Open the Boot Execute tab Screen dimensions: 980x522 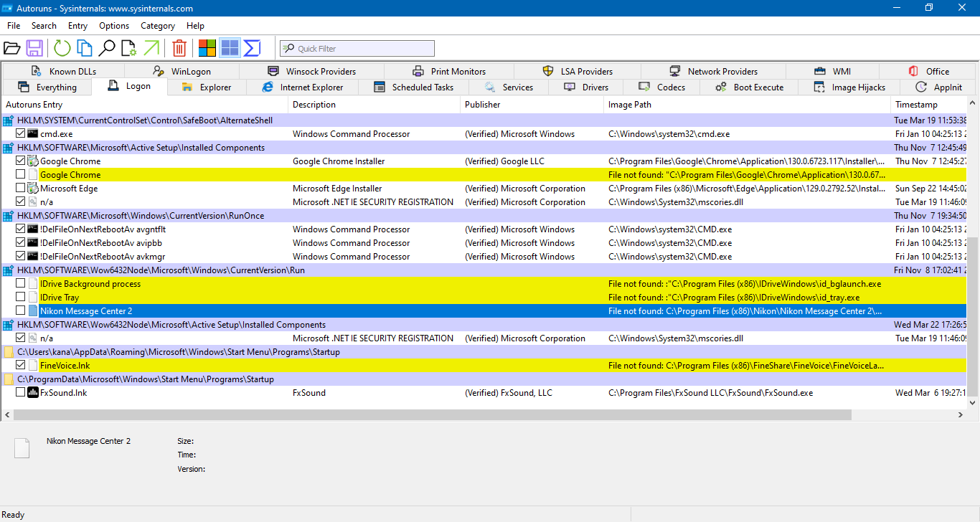(750, 87)
